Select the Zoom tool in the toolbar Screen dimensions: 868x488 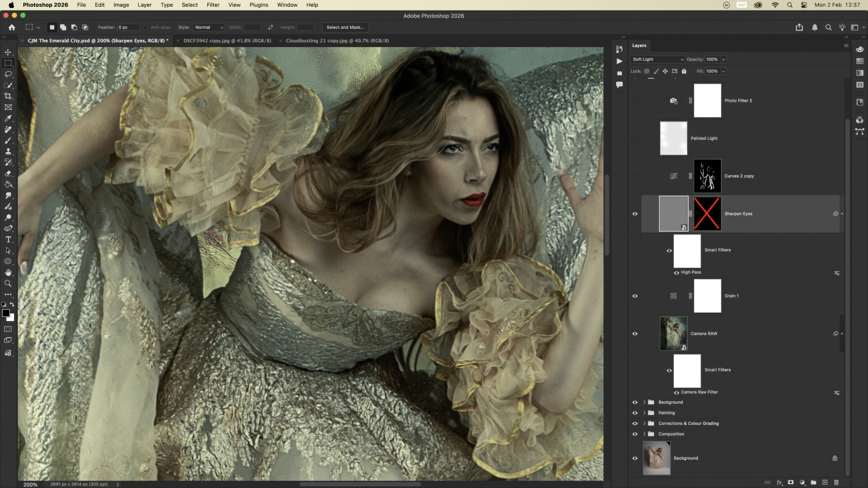click(x=8, y=283)
